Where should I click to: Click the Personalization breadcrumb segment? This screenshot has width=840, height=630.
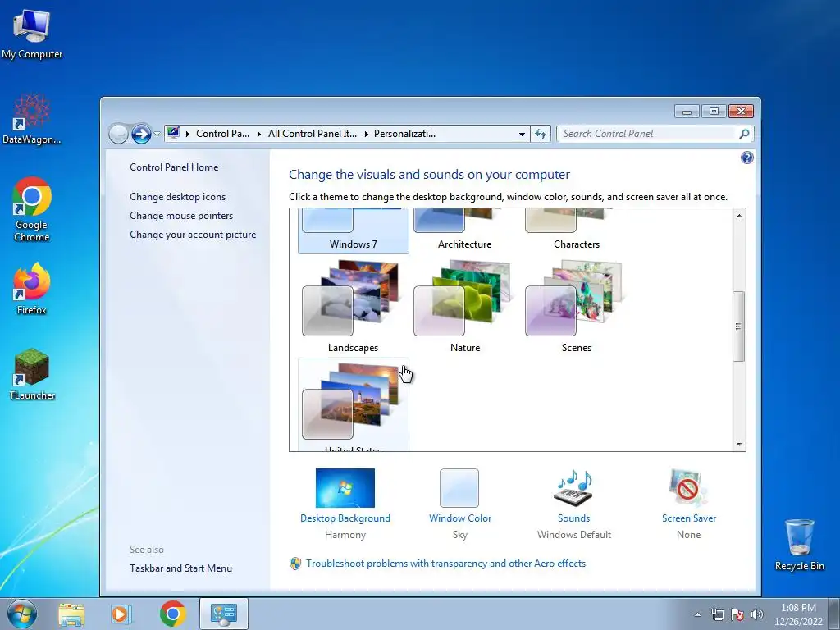click(404, 134)
